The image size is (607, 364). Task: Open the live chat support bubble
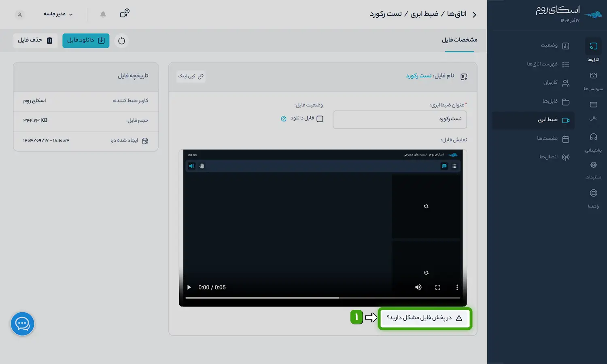pos(22,324)
